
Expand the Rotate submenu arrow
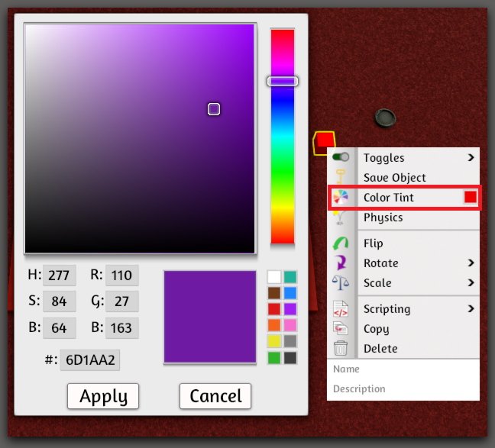click(471, 263)
